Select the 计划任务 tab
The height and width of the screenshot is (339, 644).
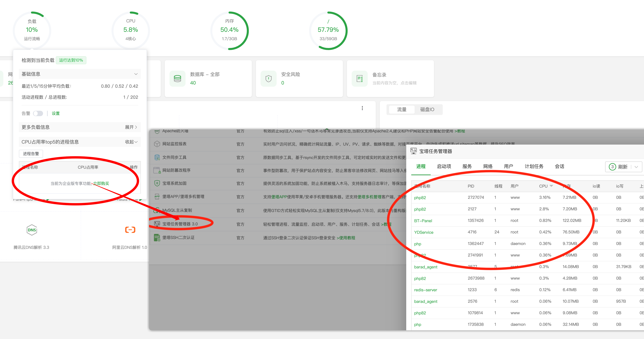[534, 166]
